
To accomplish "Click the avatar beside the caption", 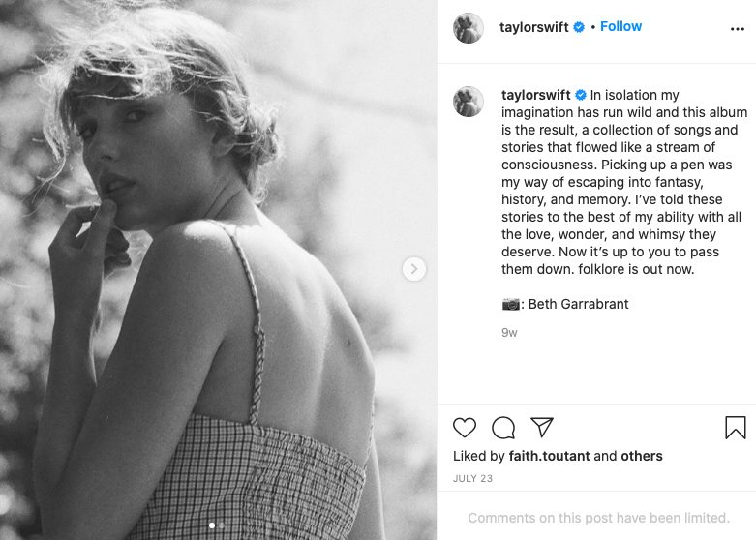I will point(469,102).
